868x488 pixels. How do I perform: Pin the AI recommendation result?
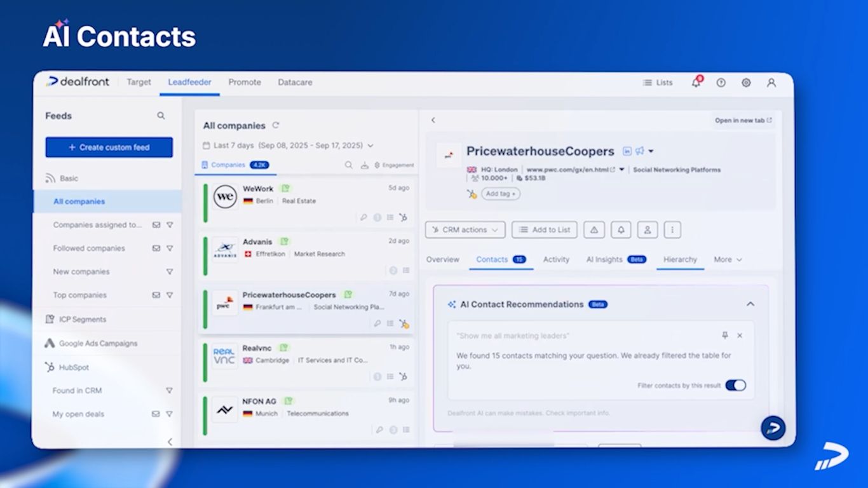[725, 335]
